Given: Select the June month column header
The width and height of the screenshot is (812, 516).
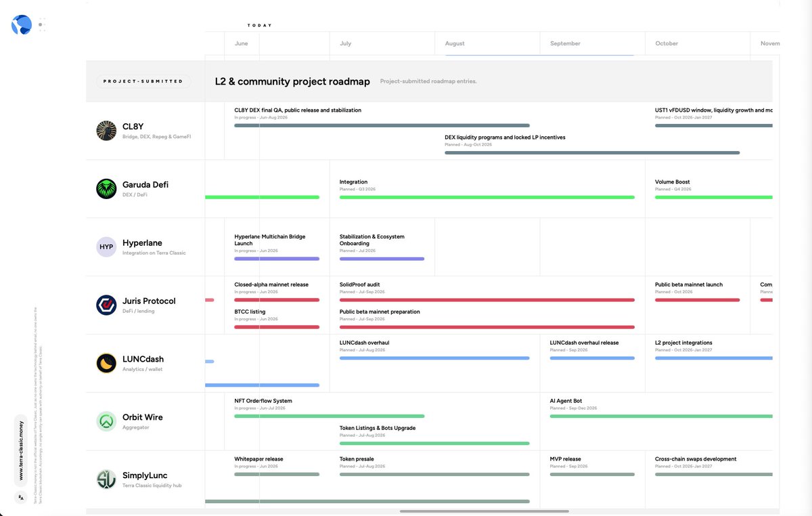Looking at the screenshot, I should [242, 43].
